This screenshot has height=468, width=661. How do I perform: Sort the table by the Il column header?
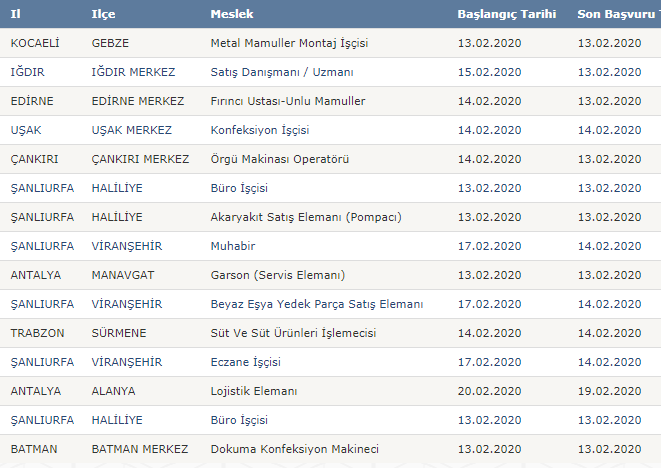(15, 15)
